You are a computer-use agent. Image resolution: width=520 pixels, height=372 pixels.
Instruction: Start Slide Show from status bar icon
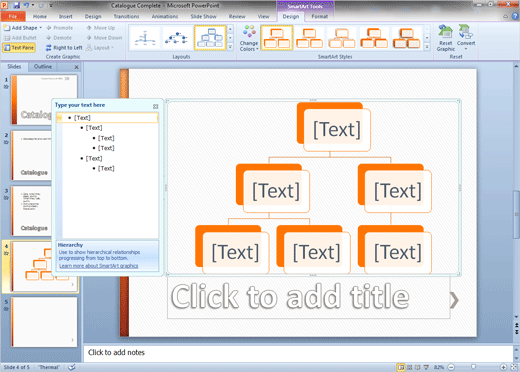coord(426,367)
